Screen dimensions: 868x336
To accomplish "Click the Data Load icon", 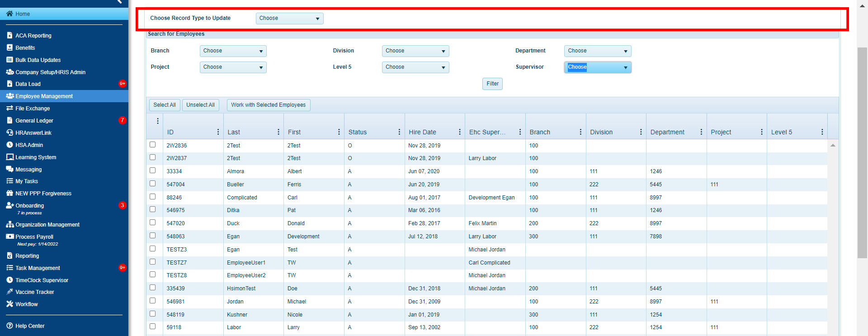I will pos(9,84).
